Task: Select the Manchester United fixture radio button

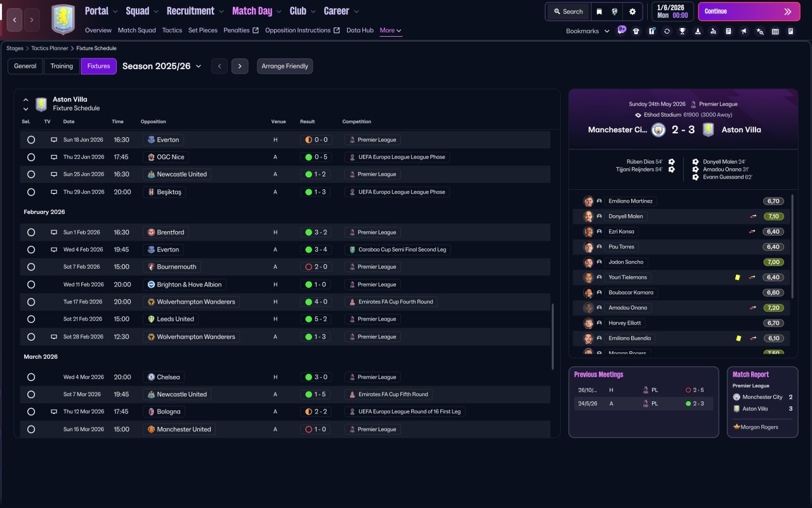Action: [31, 429]
